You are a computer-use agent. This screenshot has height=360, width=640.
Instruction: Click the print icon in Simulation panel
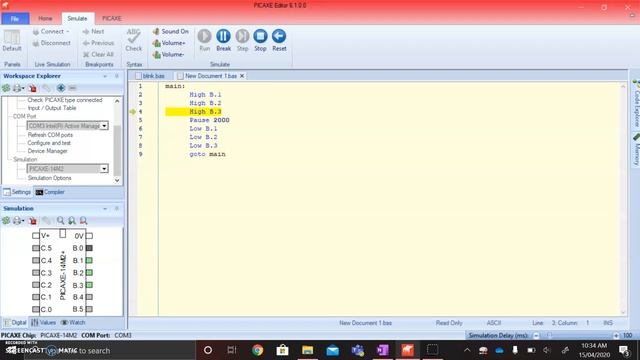(17, 220)
